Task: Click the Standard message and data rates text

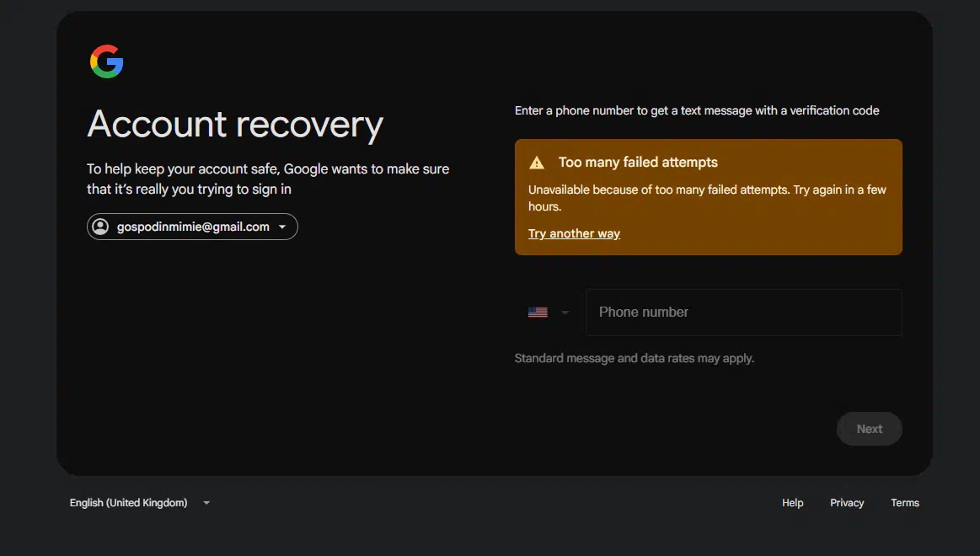Action: (x=635, y=359)
